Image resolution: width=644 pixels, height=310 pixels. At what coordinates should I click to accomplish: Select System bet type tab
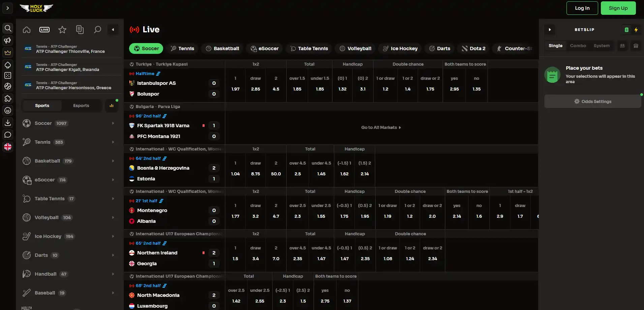click(602, 46)
